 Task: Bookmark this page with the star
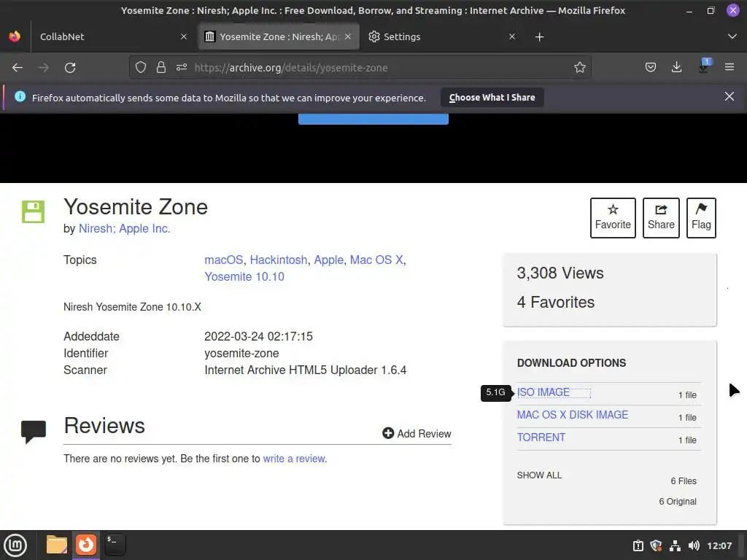(579, 68)
